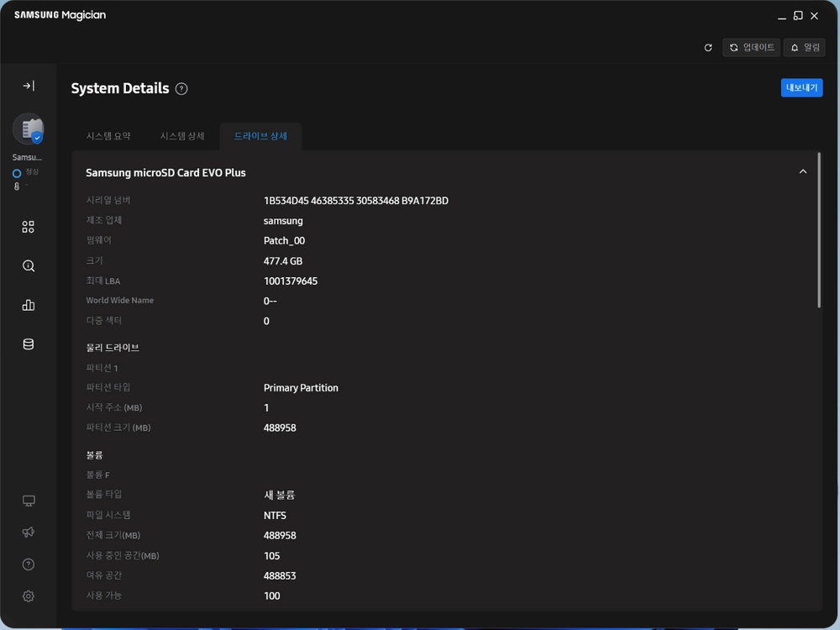Click the Samsung microSD Card EVO Plus title
This screenshot has width=840, height=630.
click(x=165, y=173)
